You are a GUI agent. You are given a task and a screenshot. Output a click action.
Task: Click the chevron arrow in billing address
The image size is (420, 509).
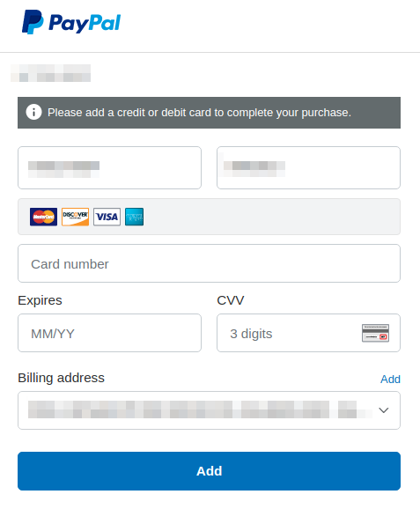(x=384, y=410)
